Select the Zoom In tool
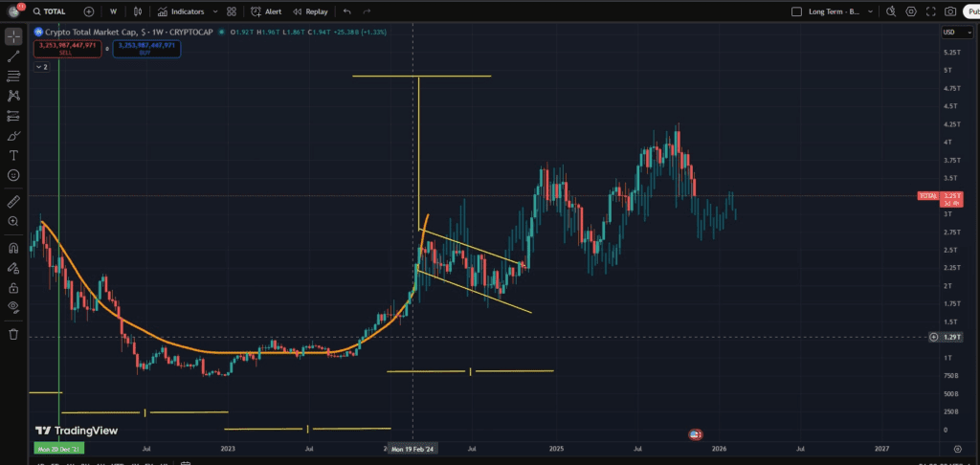Image resolution: width=980 pixels, height=465 pixels. click(x=13, y=221)
